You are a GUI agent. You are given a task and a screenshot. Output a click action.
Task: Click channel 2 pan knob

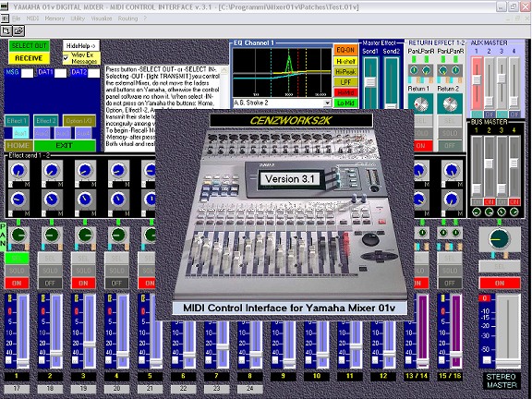[52, 235]
